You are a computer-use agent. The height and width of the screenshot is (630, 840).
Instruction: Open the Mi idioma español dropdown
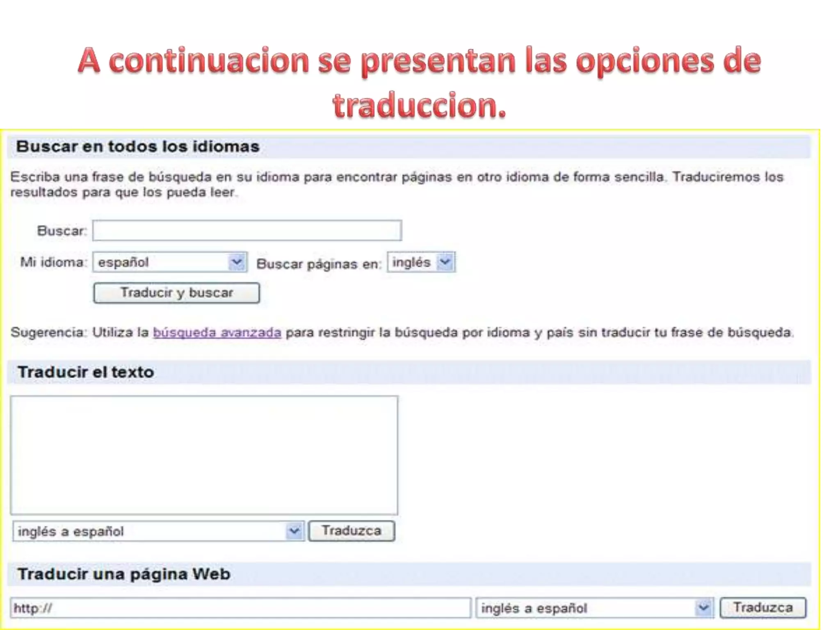pyautogui.click(x=170, y=262)
